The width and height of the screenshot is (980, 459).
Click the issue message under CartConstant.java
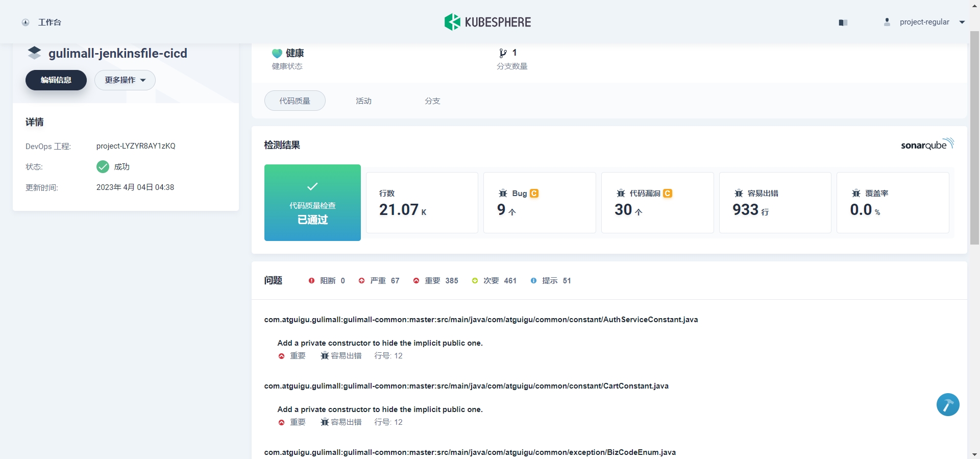pyautogui.click(x=380, y=409)
